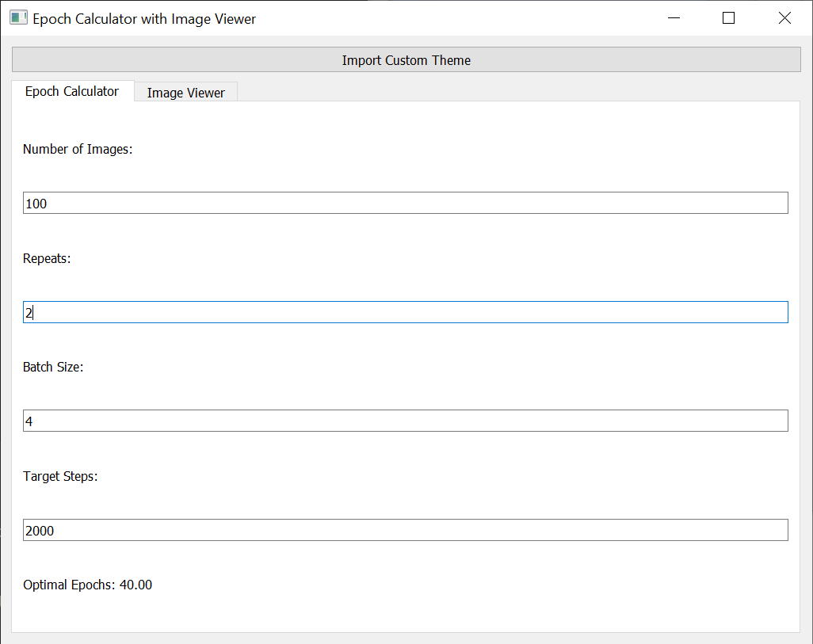Maximize the Epoch Calculator window
Image resolution: width=813 pixels, height=644 pixels.
[728, 17]
